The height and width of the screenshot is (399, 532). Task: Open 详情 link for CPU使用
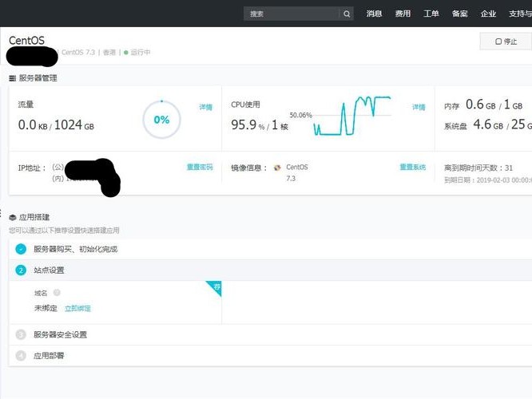coord(419,107)
